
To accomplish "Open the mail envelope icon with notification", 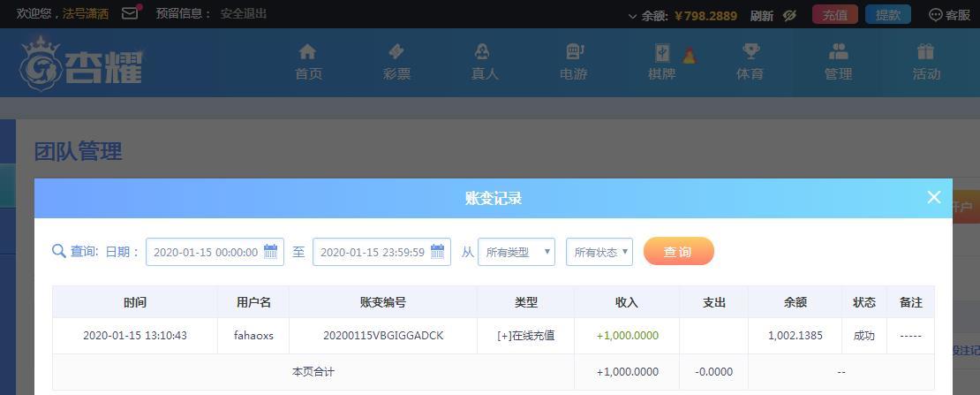I will coord(131,12).
